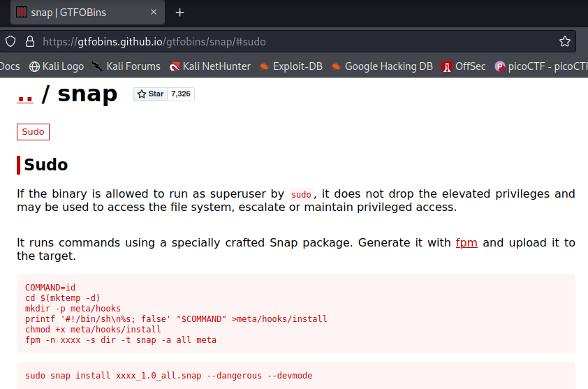
Task: Click the 7,326 star count
Action: (x=181, y=94)
